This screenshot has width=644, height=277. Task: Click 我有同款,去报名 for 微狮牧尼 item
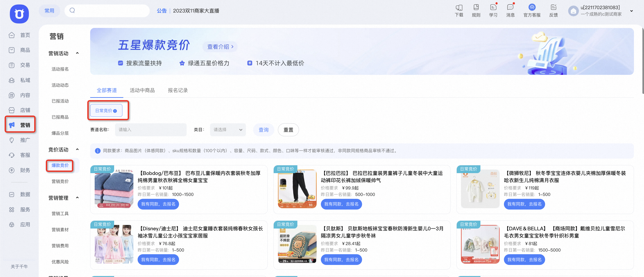(x=524, y=204)
